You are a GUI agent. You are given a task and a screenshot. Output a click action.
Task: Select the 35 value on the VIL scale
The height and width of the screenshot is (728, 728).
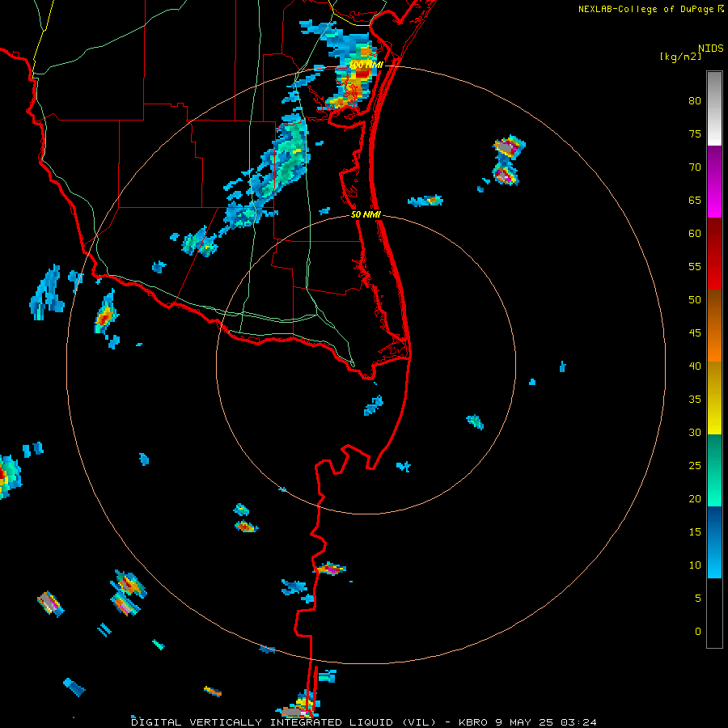pyautogui.click(x=695, y=400)
